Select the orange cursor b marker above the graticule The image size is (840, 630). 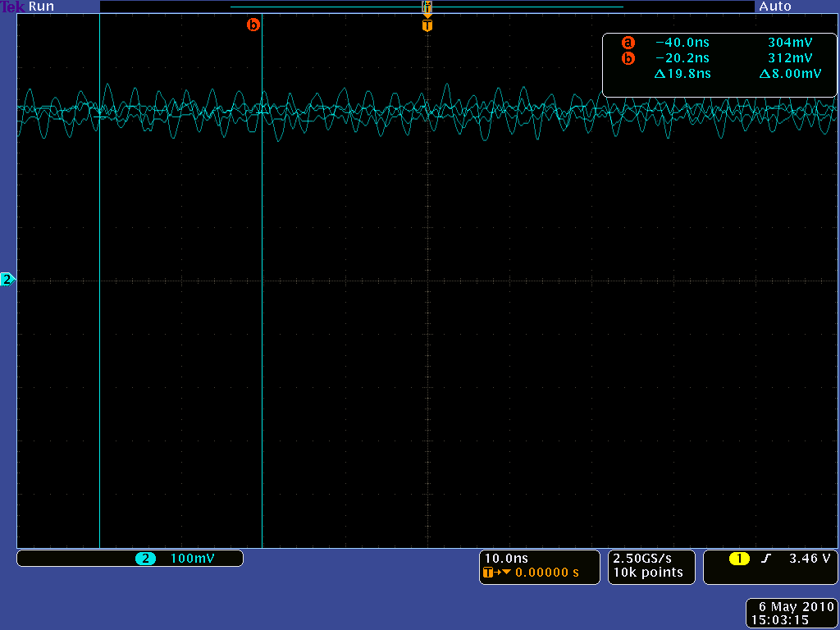click(x=253, y=25)
